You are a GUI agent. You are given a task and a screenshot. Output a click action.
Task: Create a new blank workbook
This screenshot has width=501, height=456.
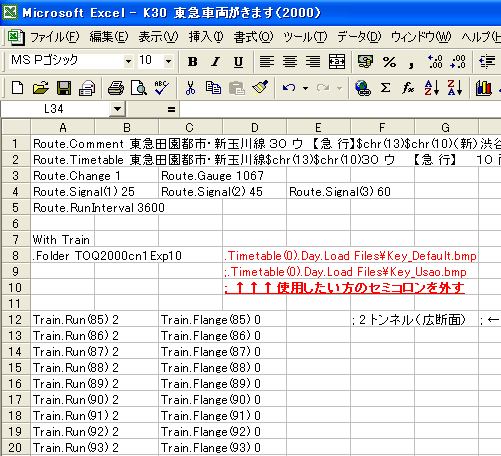[x=17, y=88]
